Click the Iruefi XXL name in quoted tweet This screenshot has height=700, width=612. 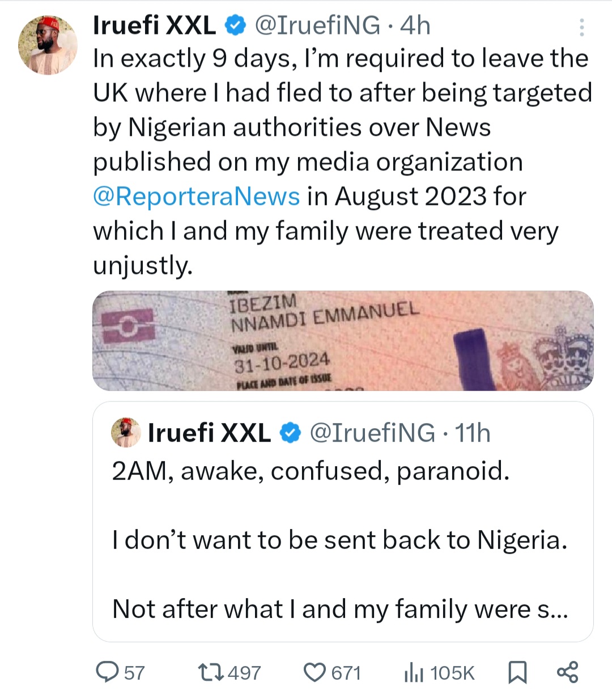pyautogui.click(x=209, y=433)
